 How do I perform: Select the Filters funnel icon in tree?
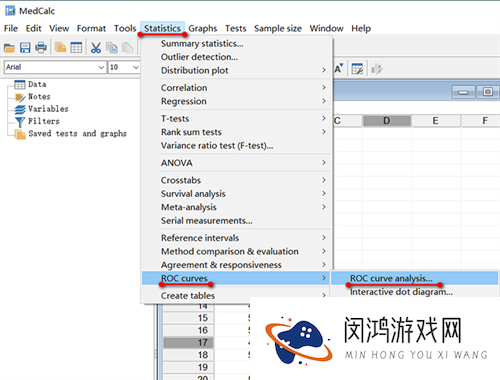pyautogui.click(x=20, y=122)
